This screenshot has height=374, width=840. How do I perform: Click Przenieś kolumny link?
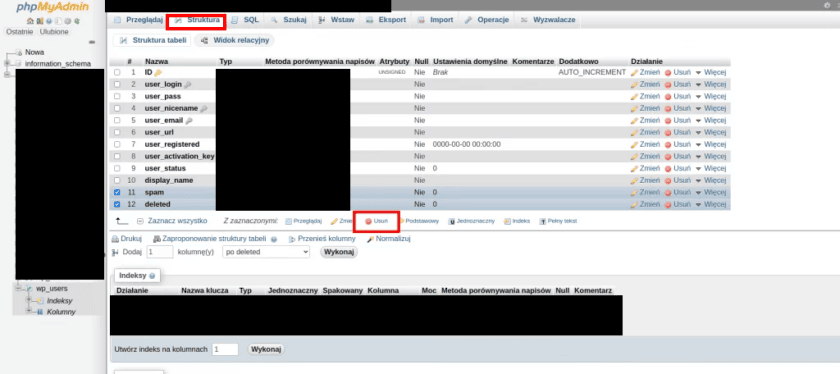pos(322,238)
